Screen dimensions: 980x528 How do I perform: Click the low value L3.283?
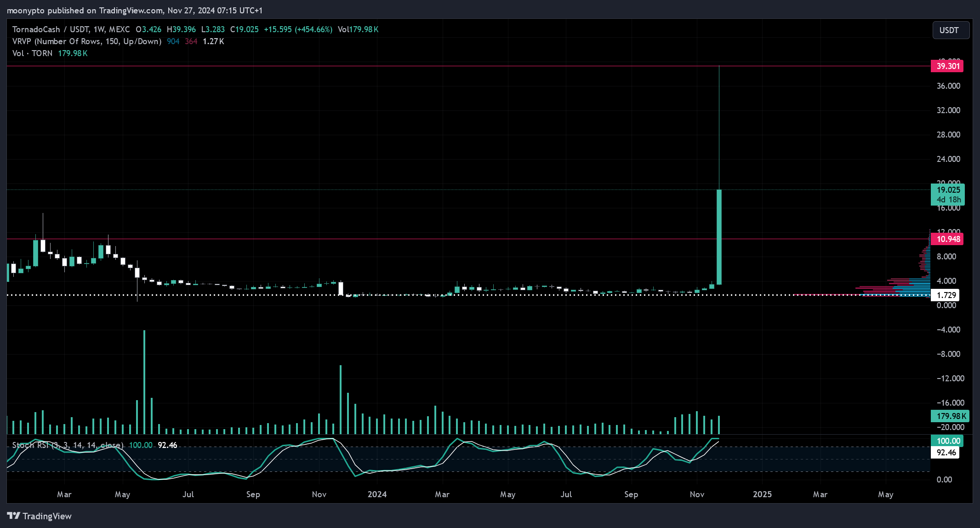click(x=213, y=29)
